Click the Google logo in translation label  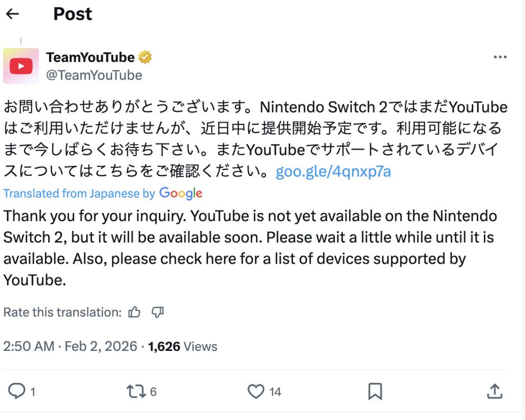point(180,193)
